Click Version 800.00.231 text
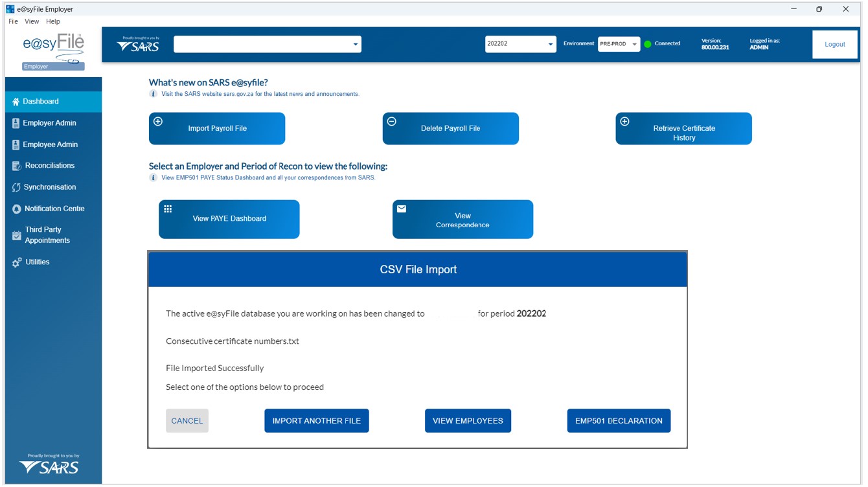This screenshot has height=487, width=868. pos(715,44)
